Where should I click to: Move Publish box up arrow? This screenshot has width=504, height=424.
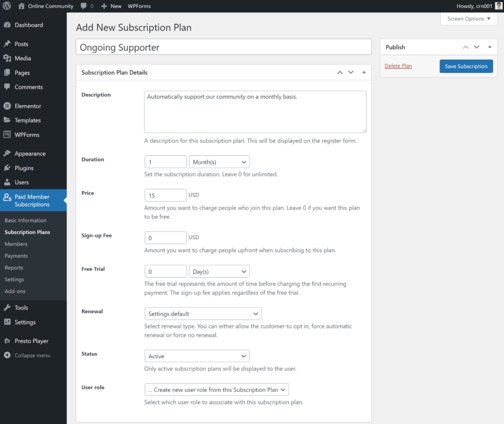click(466, 47)
